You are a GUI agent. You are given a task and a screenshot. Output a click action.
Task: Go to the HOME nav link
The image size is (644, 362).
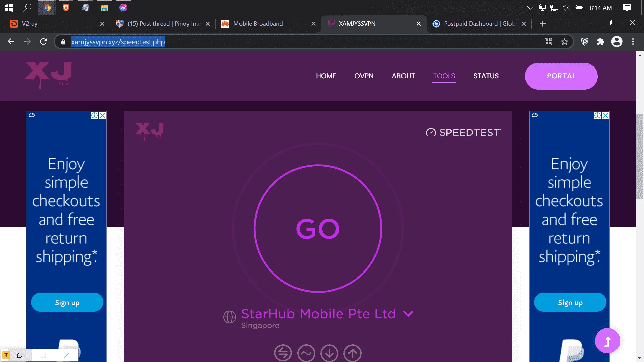click(326, 76)
